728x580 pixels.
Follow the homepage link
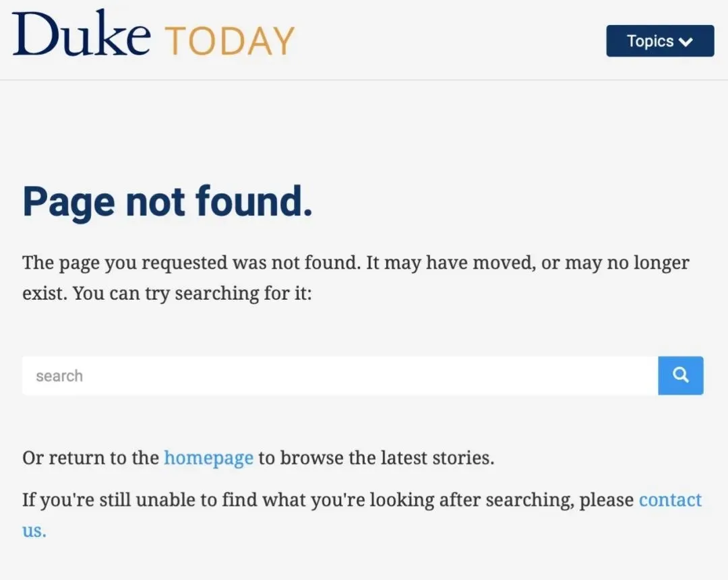tap(208, 458)
